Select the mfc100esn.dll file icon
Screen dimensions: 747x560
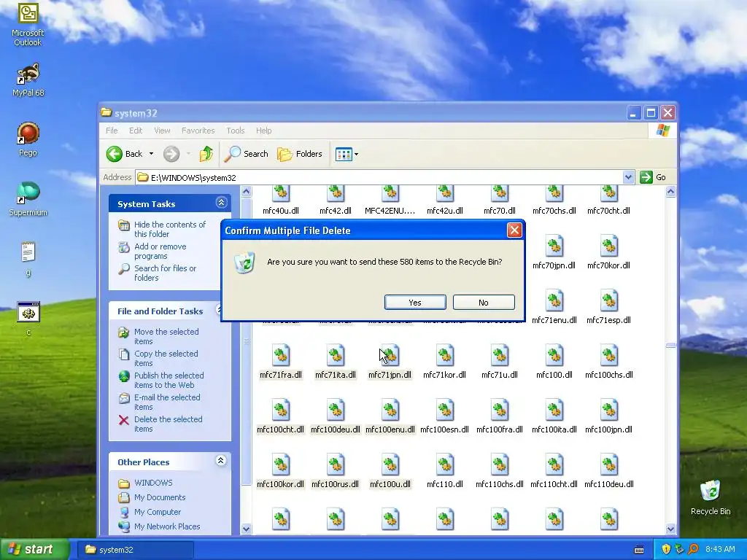click(444, 410)
